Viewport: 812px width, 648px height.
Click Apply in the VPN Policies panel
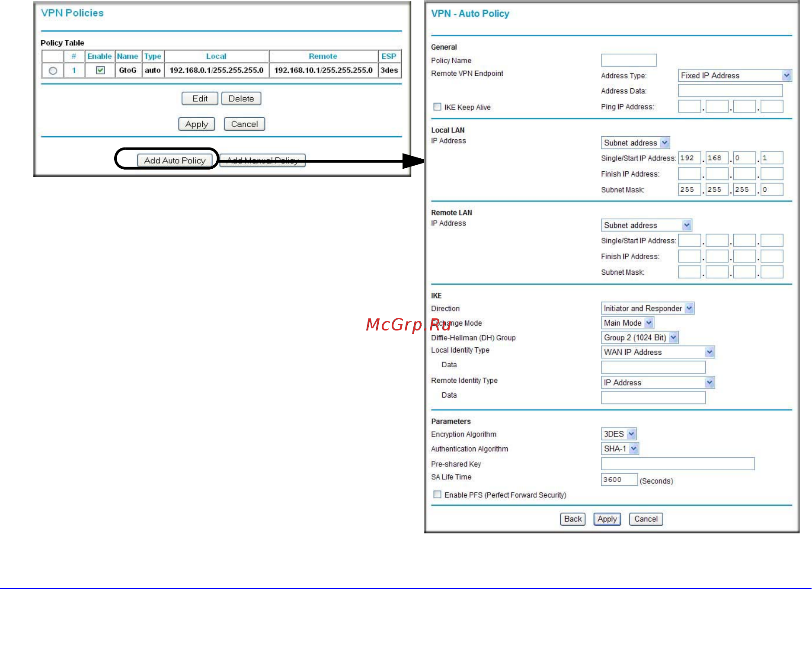click(197, 124)
